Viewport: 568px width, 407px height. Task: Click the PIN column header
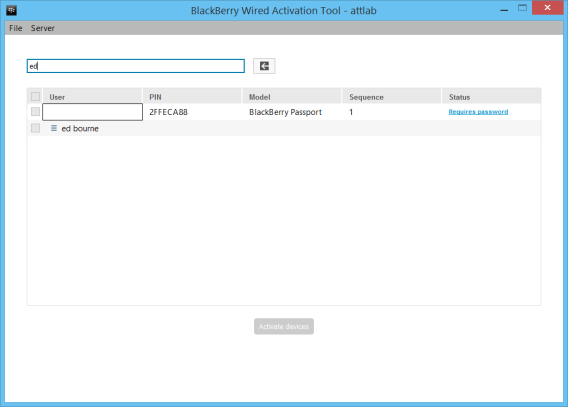coord(192,97)
